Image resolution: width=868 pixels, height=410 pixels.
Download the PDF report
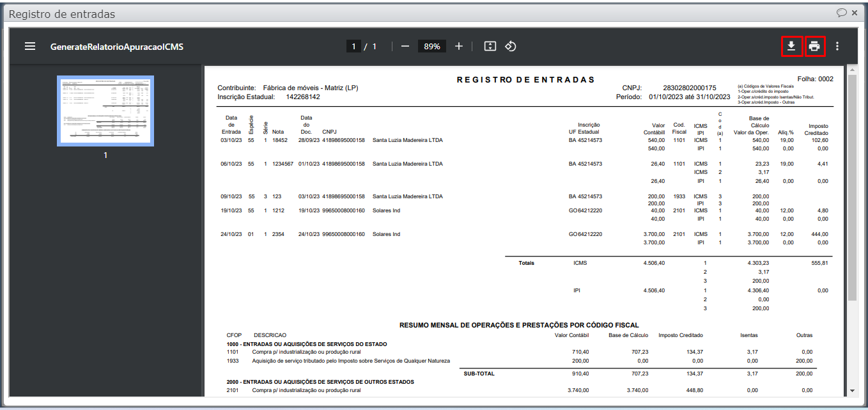coord(791,46)
